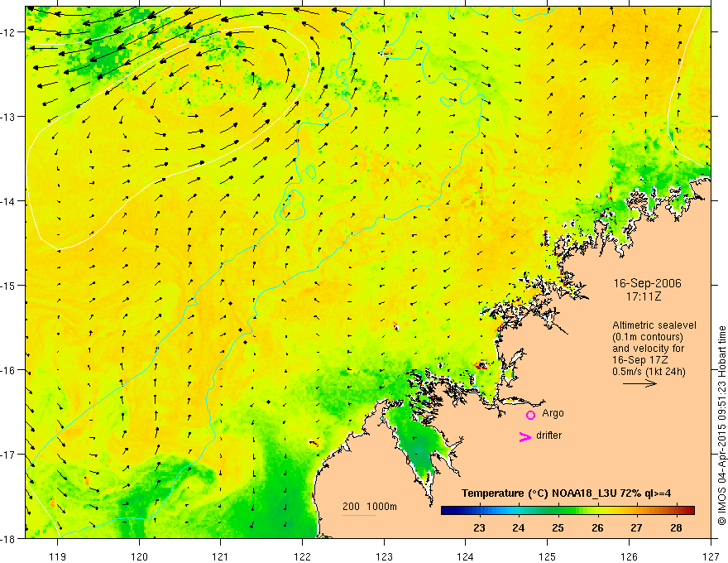The width and height of the screenshot is (728, 563).
Task: Click the temperature color bar legend
Action: click(x=568, y=511)
